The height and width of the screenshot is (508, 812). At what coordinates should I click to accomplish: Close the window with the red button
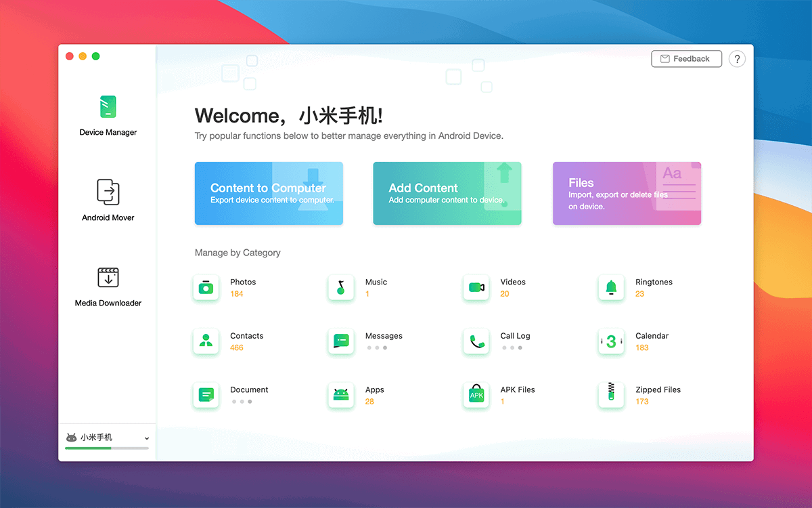(70, 56)
